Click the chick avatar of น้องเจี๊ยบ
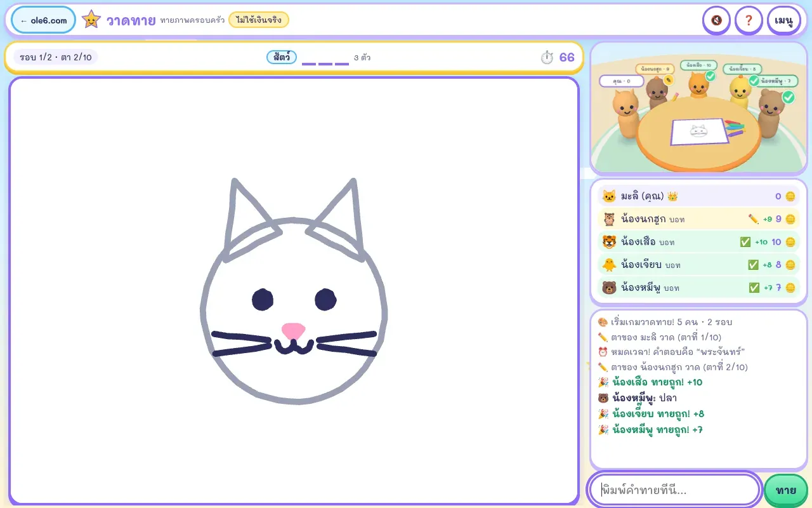This screenshot has width=812, height=508. coord(609,265)
